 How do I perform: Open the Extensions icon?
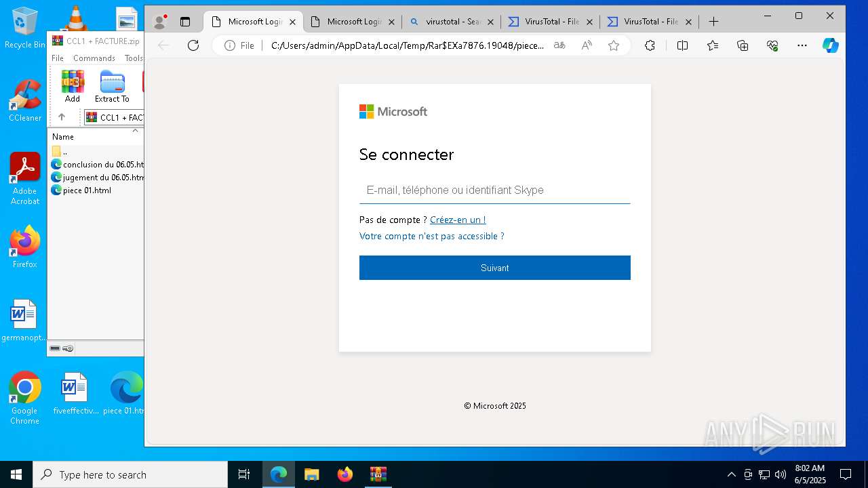point(650,45)
